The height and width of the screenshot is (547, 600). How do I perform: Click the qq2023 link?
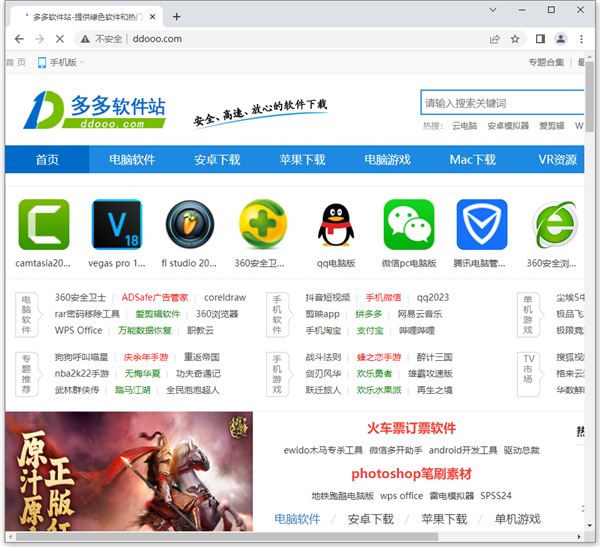(432, 297)
